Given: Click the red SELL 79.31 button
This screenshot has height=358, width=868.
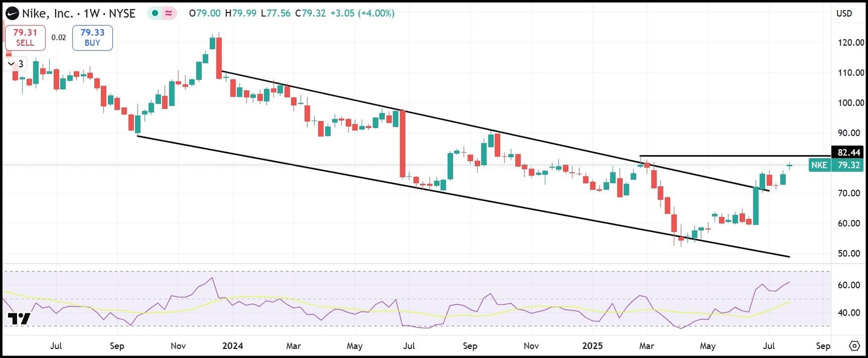Looking at the screenshot, I should [x=25, y=37].
